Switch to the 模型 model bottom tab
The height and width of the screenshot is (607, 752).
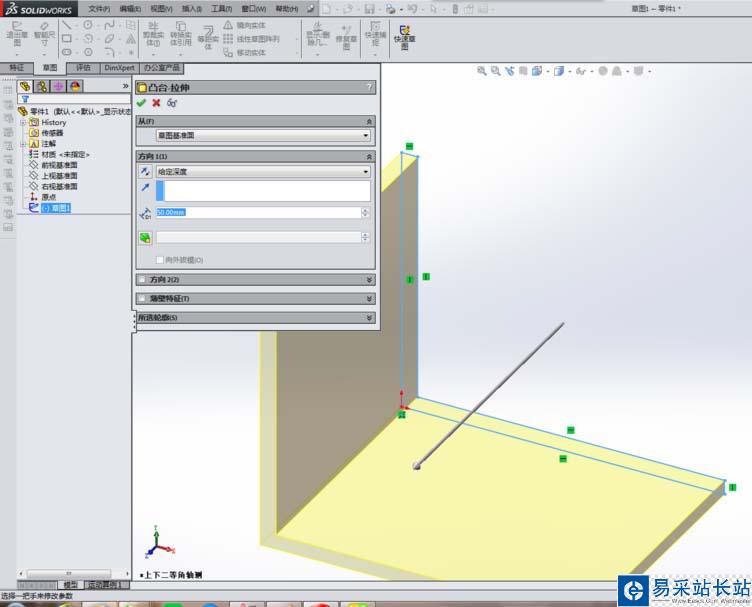(x=70, y=585)
